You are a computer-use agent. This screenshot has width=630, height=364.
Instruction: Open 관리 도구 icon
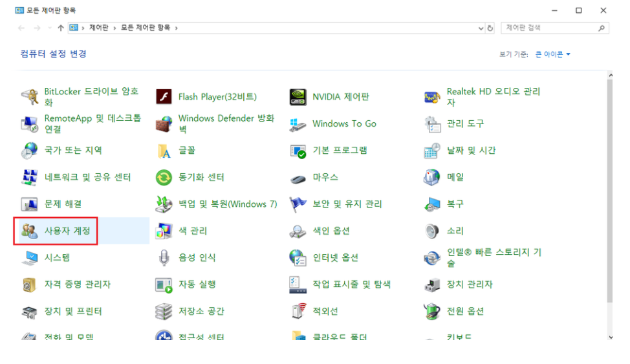point(432,123)
